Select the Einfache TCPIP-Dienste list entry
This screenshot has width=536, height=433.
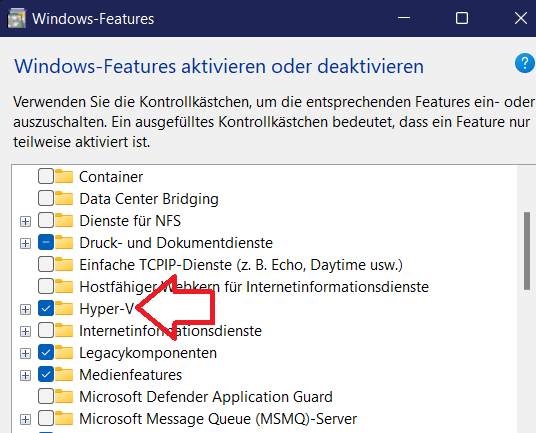pyautogui.click(x=241, y=265)
